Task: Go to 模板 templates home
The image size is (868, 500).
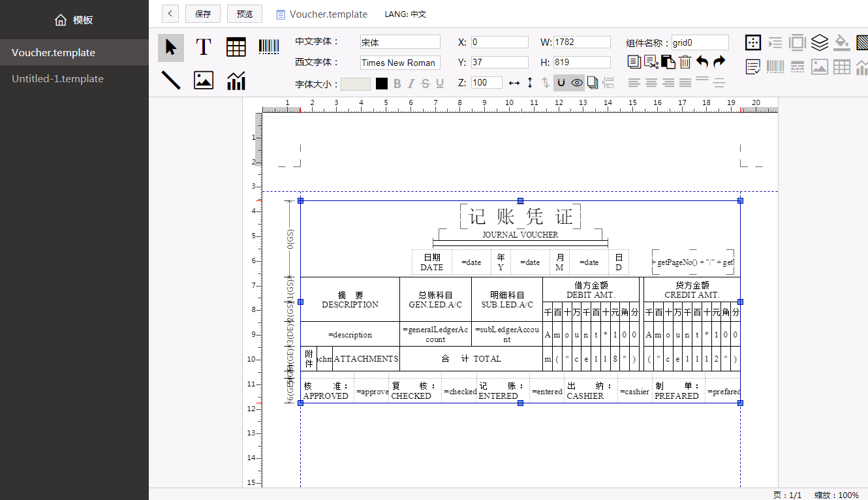Action: [x=74, y=20]
